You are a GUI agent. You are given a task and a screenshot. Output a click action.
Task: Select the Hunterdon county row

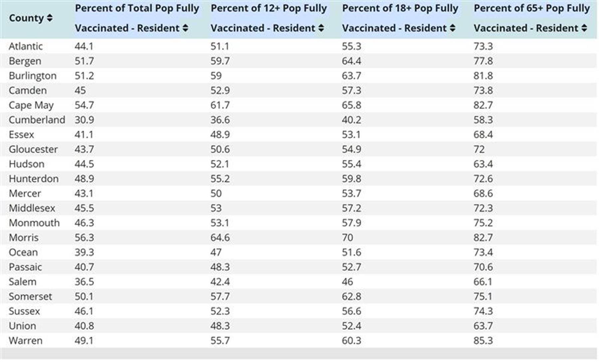(34, 179)
